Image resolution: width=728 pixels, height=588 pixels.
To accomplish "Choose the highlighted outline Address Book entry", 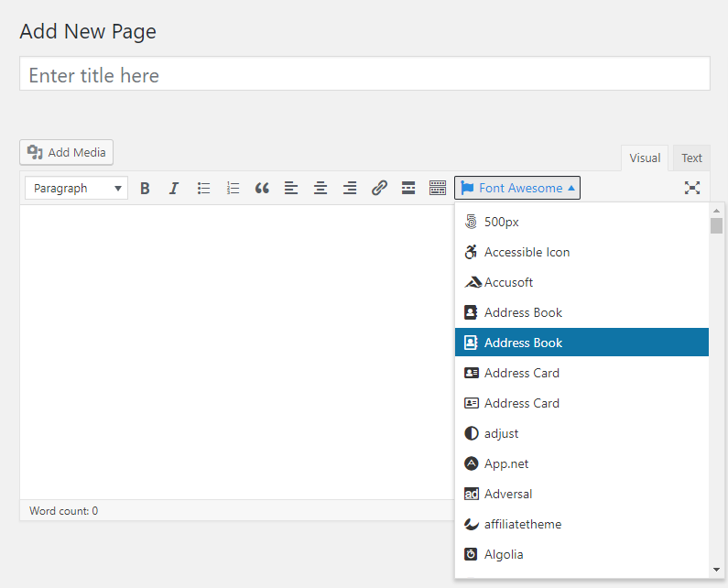I will point(581,343).
